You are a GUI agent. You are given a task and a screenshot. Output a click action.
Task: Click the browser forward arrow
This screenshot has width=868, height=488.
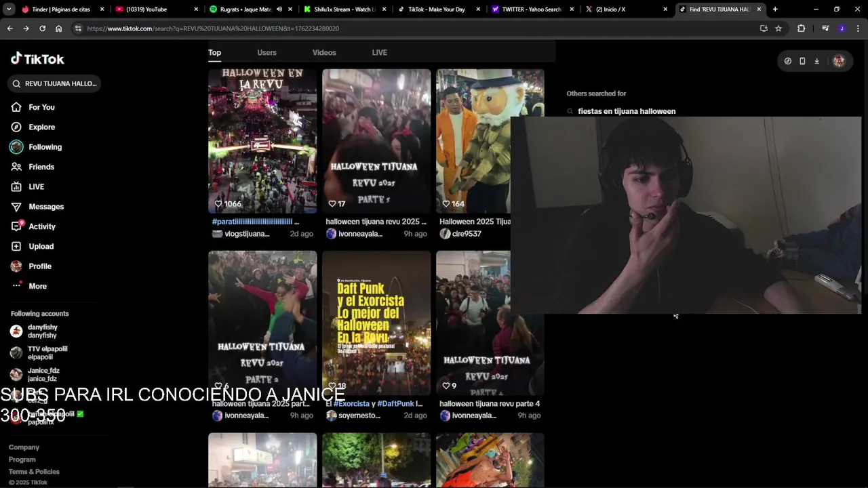pyautogui.click(x=26, y=28)
